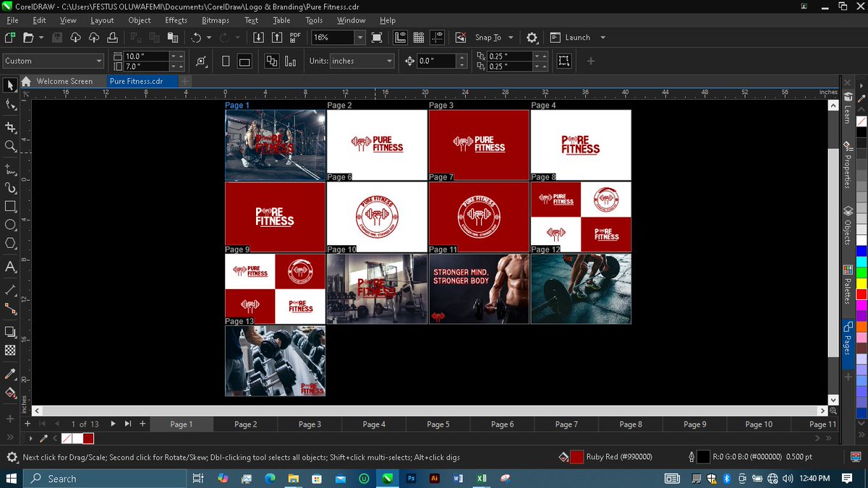This screenshot has width=868, height=488.
Task: Expand the Launch dropdown
Action: pyautogui.click(x=603, y=38)
